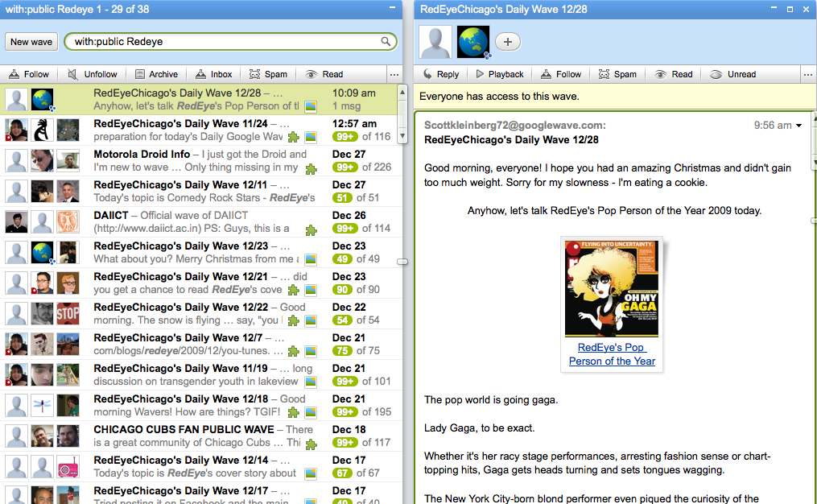Click the 54 message count badge on Daily Wave 12/22
817x504 pixels.
pyautogui.click(x=342, y=320)
